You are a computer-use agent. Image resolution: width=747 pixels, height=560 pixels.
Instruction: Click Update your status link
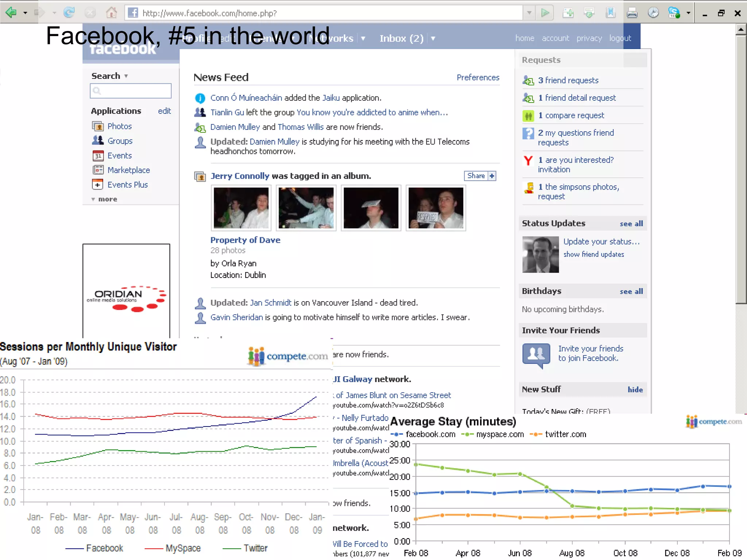tap(601, 242)
